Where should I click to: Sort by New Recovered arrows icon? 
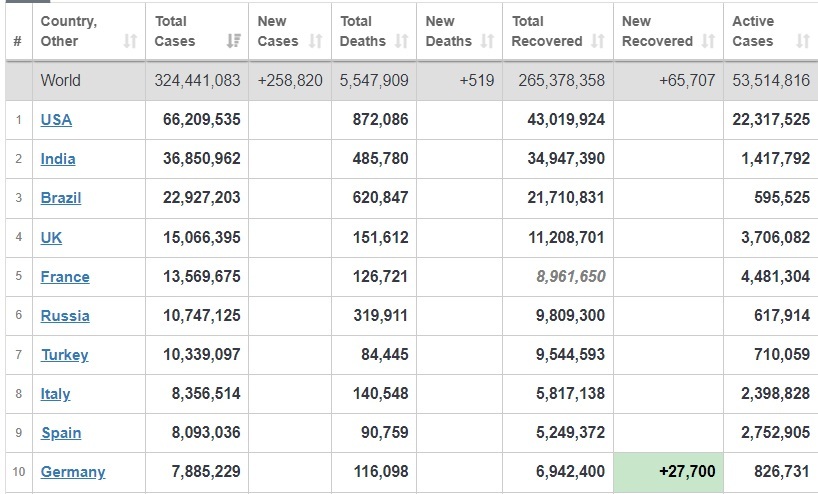[x=708, y=41]
